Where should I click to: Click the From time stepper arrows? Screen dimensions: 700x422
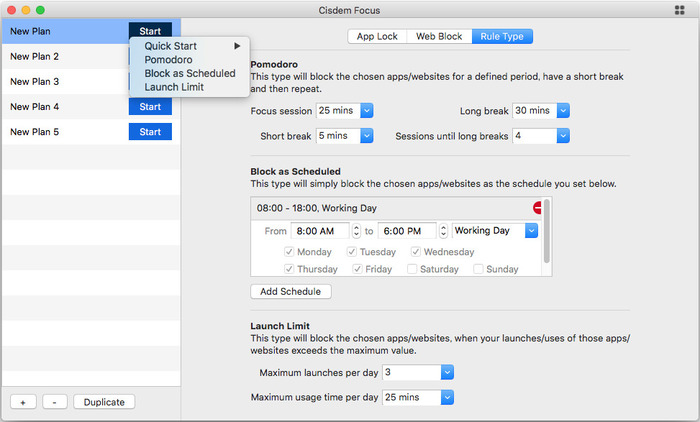356,231
